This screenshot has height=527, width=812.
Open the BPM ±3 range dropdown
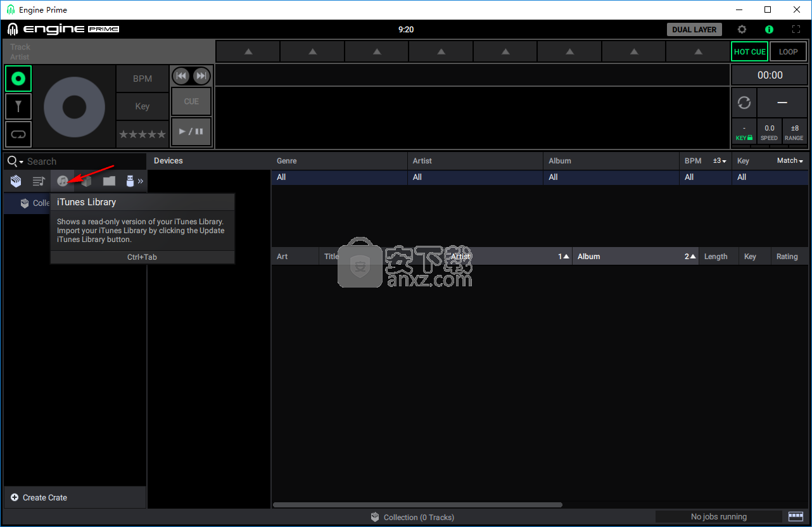tap(719, 161)
